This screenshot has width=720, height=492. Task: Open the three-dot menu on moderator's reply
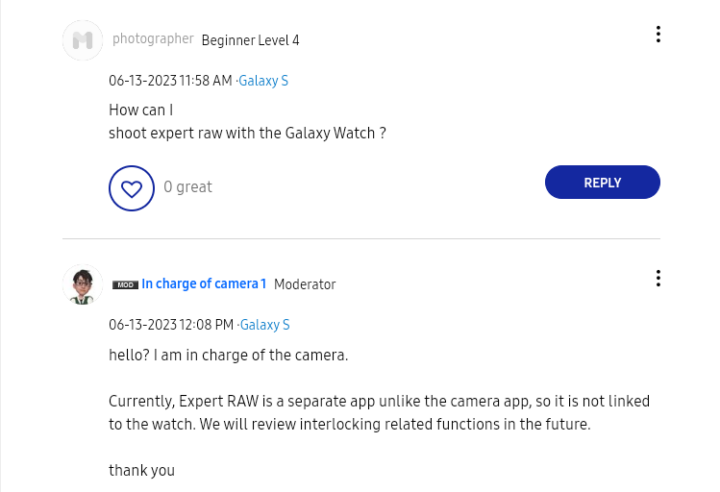(658, 278)
